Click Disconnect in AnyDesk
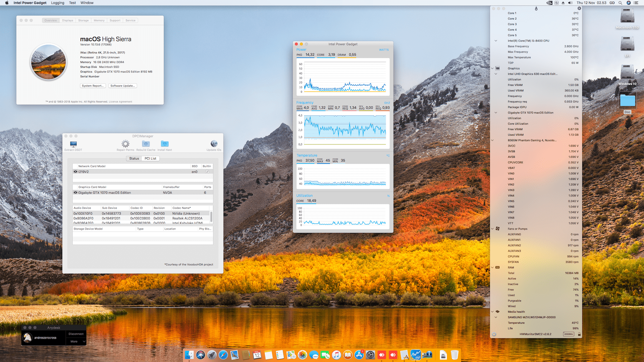 click(76, 334)
